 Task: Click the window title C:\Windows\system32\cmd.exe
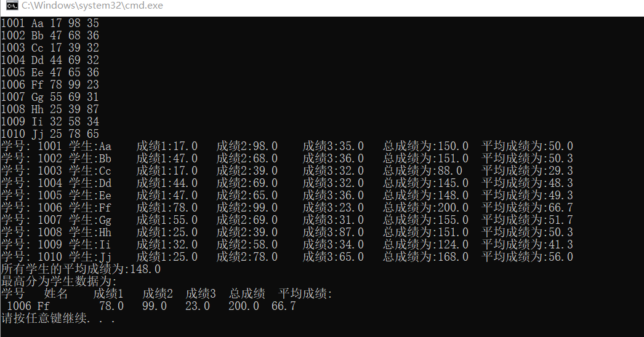[x=92, y=6]
